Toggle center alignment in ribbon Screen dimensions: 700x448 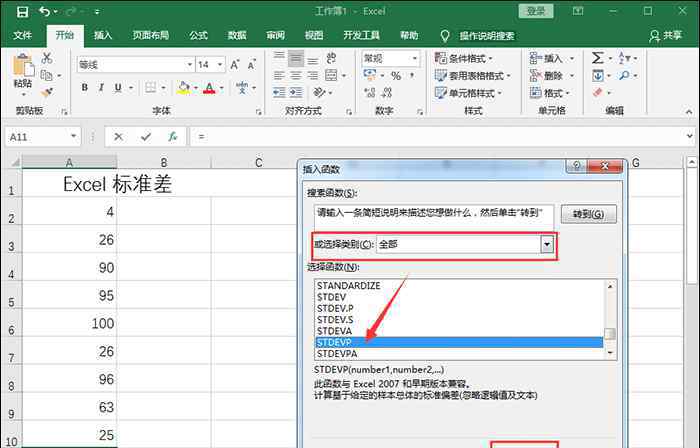pos(296,75)
